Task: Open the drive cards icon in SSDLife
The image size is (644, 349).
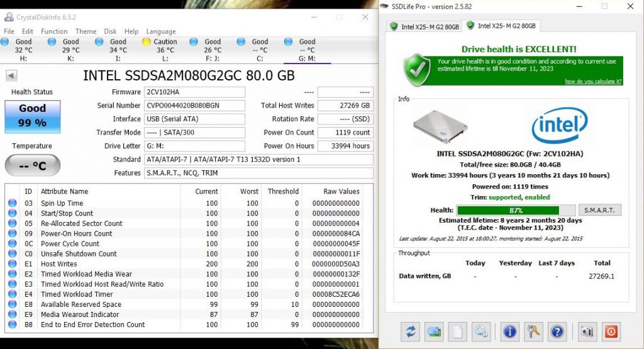Action: pyautogui.click(x=434, y=331)
